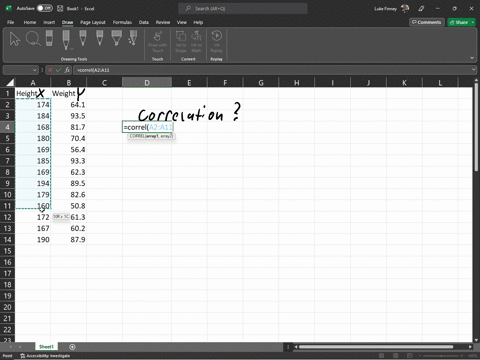Select the arrow Select Objects tool
The width and height of the screenshot is (480, 360).
(15, 39)
